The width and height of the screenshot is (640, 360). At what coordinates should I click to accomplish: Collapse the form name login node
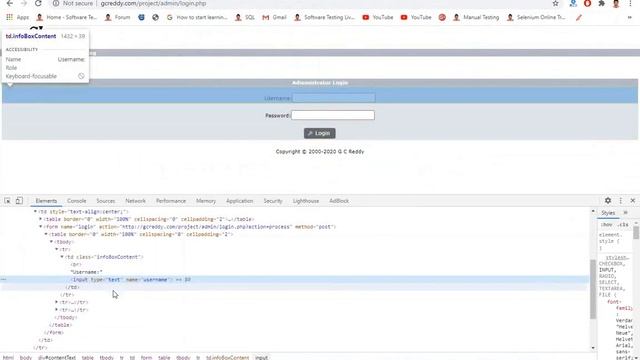pyautogui.click(x=41, y=227)
